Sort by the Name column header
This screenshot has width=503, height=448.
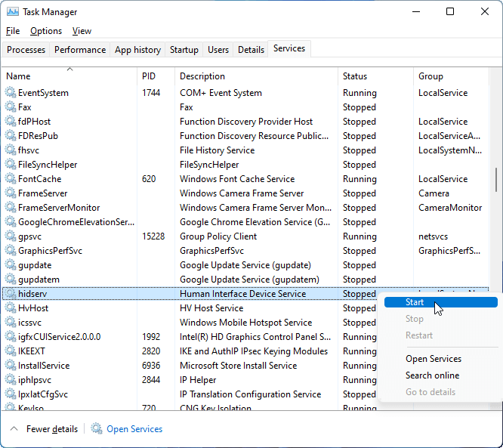[69, 76]
